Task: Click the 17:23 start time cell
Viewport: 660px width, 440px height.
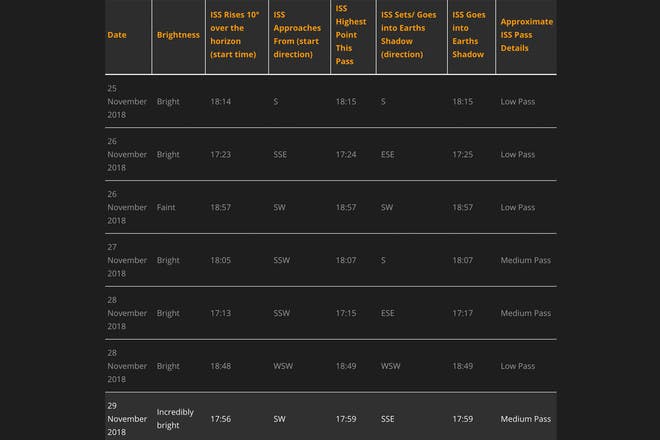Action: pos(221,155)
